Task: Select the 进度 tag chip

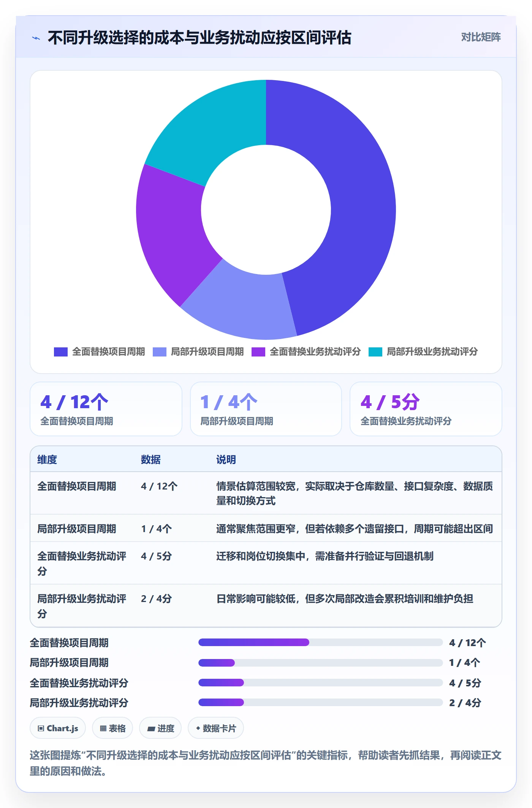Action: pyautogui.click(x=160, y=728)
